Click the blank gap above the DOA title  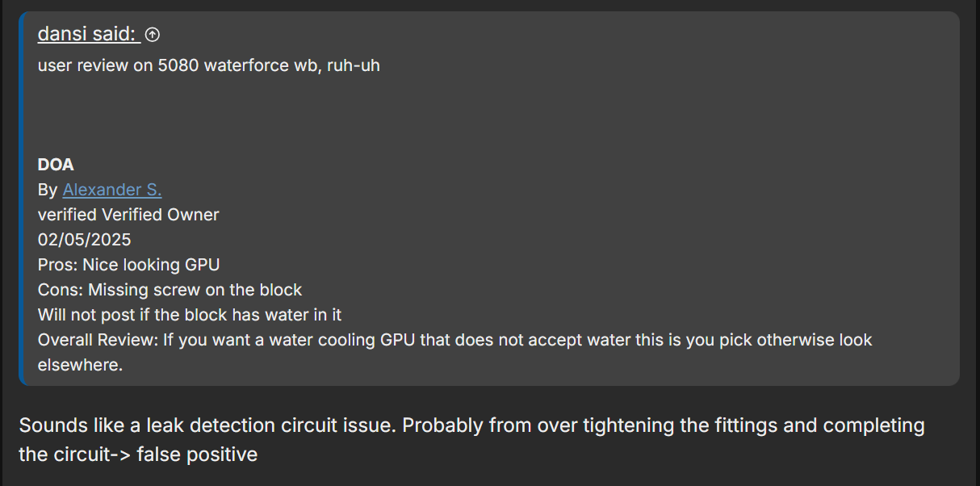coord(323,115)
